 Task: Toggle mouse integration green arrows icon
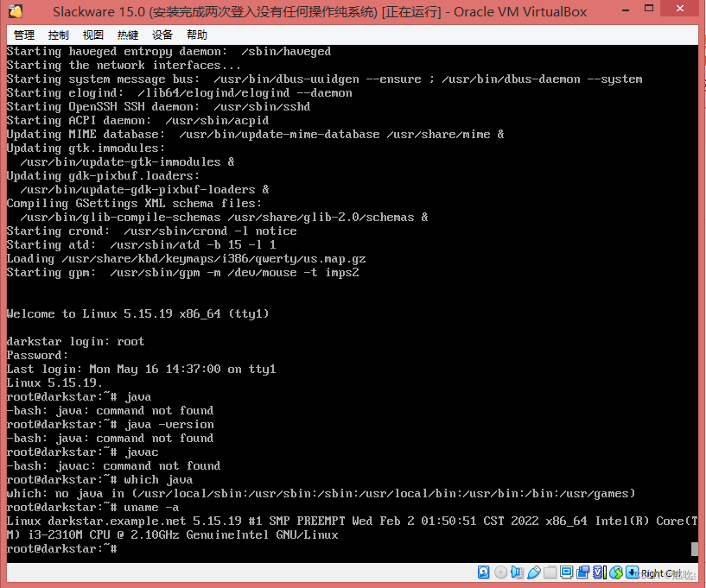[x=618, y=572]
